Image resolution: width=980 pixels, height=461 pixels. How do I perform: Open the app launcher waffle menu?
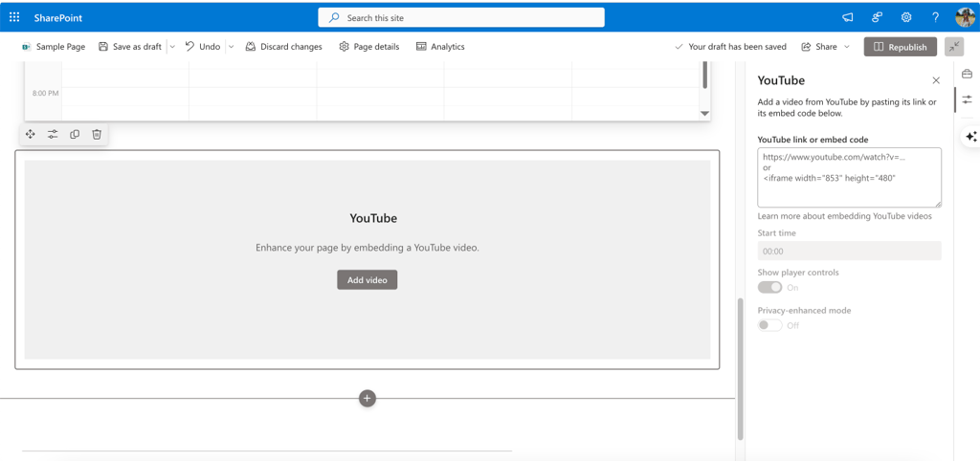pos(14,17)
